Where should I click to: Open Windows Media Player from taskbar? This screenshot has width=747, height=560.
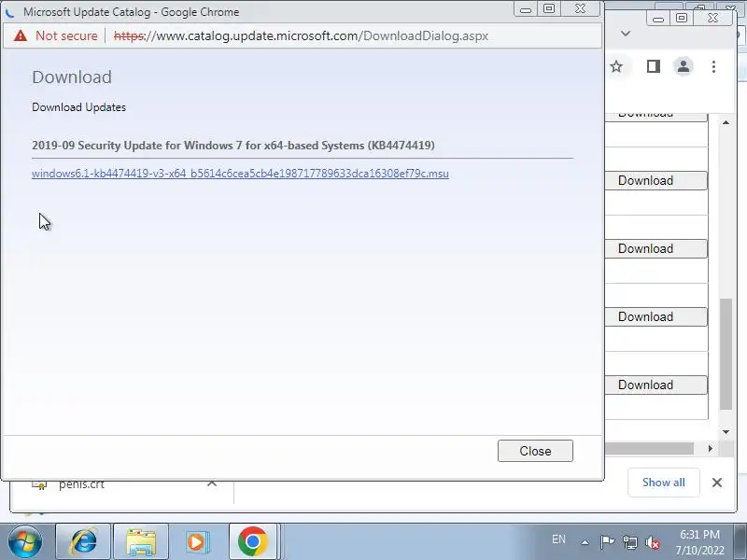tap(196, 541)
